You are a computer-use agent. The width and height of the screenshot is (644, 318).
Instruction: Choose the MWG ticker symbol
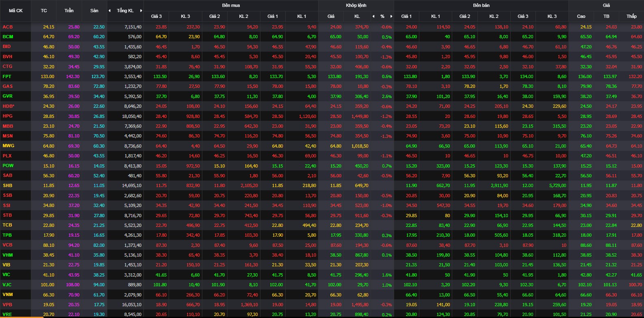pyautogui.click(x=8, y=146)
